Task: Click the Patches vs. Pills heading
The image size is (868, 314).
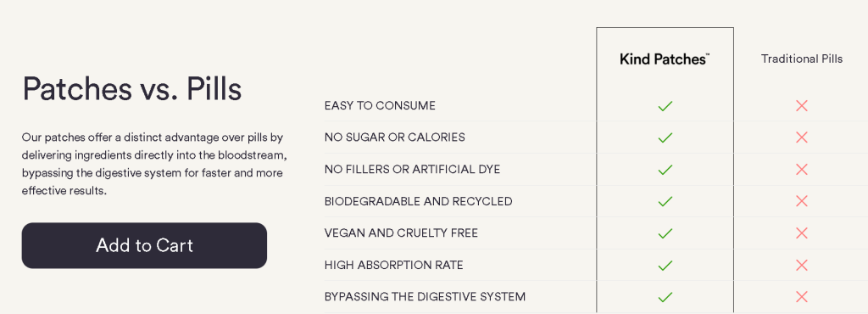Action: (x=131, y=88)
